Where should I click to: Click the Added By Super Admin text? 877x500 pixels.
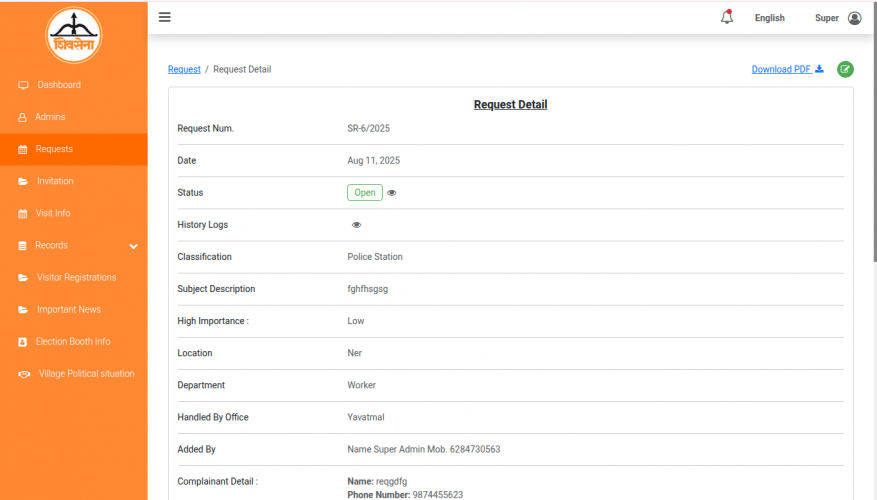[423, 449]
